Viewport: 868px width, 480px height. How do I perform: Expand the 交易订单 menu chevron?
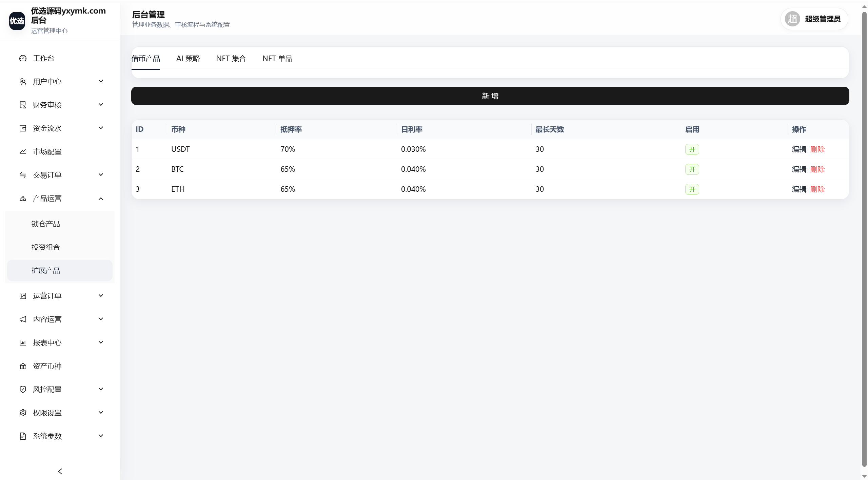click(101, 175)
